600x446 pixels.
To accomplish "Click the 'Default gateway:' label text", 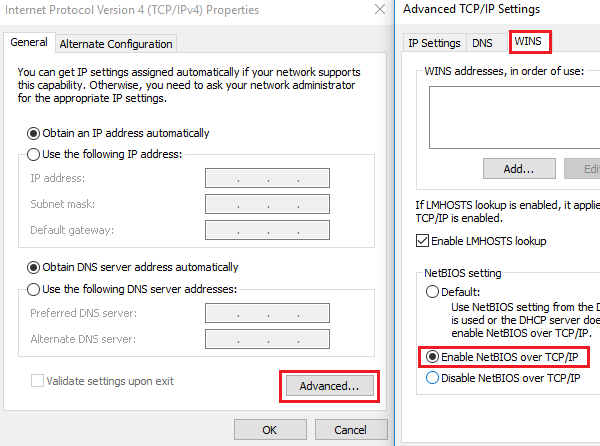I will pyautogui.click(x=72, y=230).
